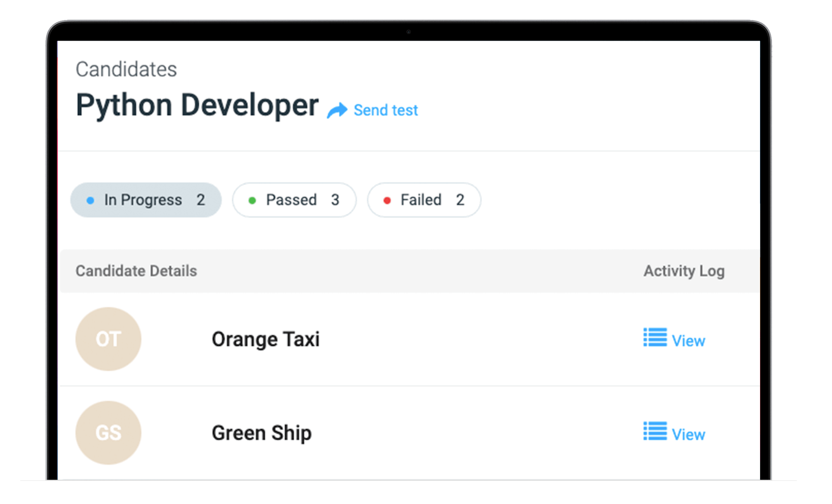The width and height of the screenshot is (832, 504).
Task: Click the list icon in Green Ship's row
Action: pos(655,431)
